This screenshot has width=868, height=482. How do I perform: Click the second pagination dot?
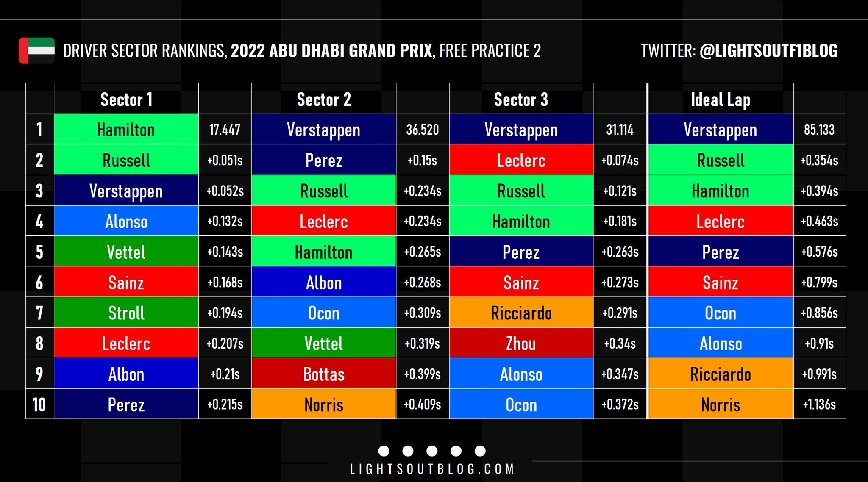point(408,451)
